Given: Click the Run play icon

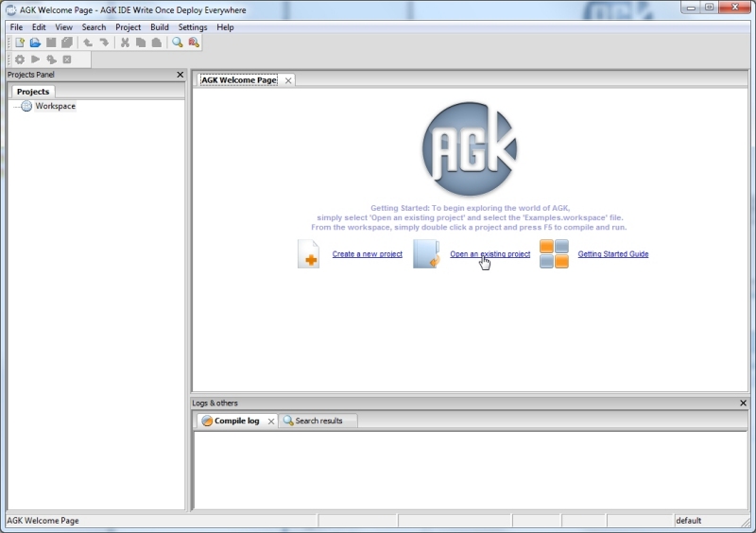Looking at the screenshot, I should click(x=35, y=60).
